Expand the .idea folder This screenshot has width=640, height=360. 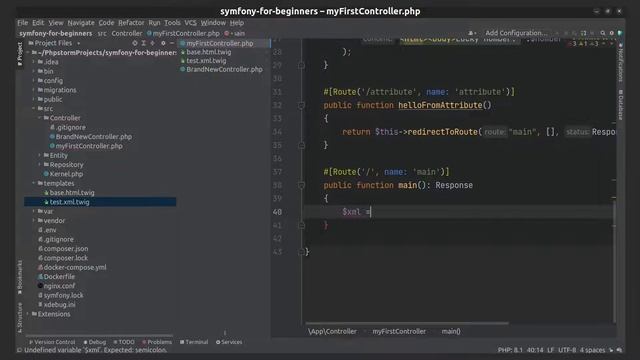click(34, 62)
